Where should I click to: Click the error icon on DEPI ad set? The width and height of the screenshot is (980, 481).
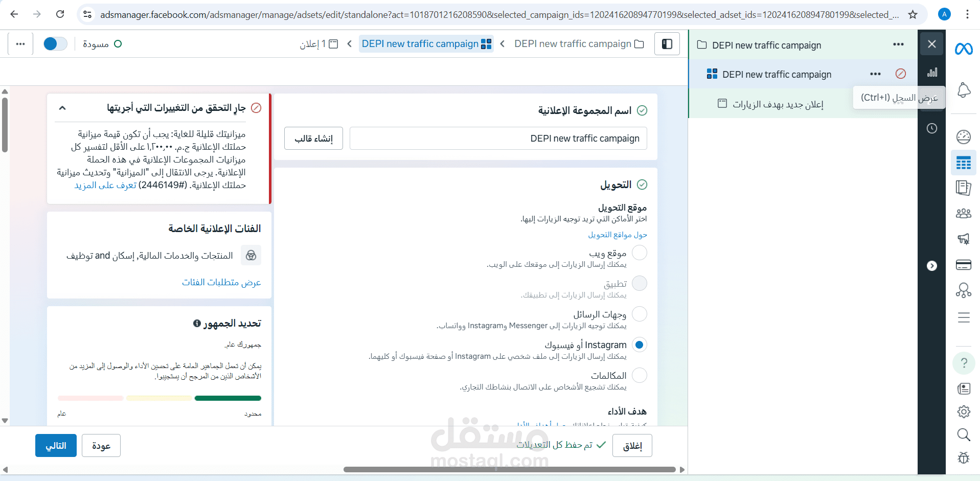click(901, 74)
